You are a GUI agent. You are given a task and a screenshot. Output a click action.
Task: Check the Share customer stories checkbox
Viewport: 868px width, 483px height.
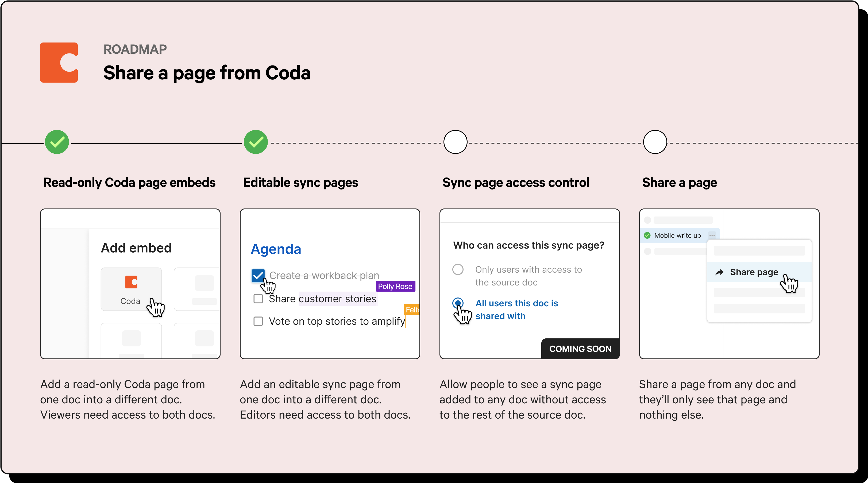(258, 298)
